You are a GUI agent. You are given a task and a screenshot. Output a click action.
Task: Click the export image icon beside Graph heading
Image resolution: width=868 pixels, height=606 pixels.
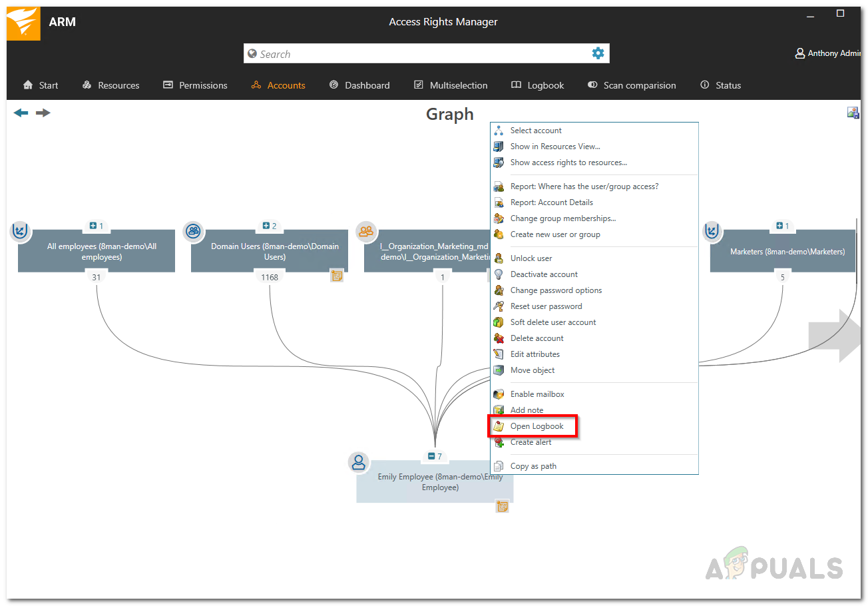coord(853,113)
